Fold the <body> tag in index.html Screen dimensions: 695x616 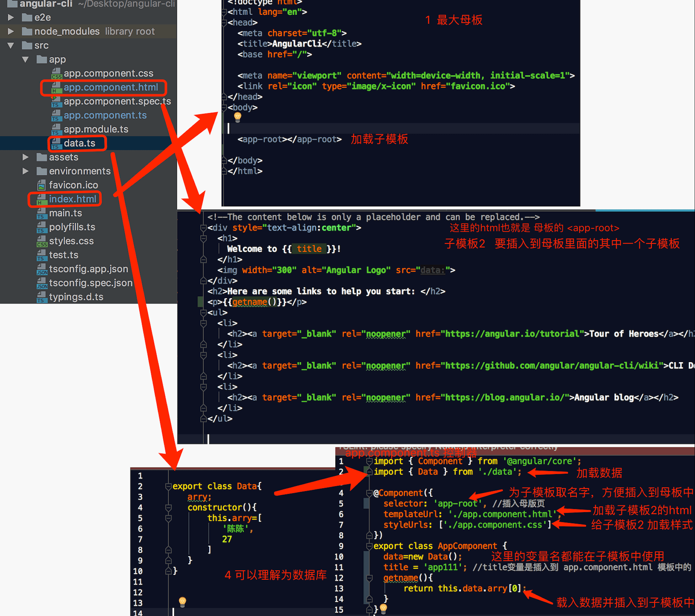tap(224, 107)
